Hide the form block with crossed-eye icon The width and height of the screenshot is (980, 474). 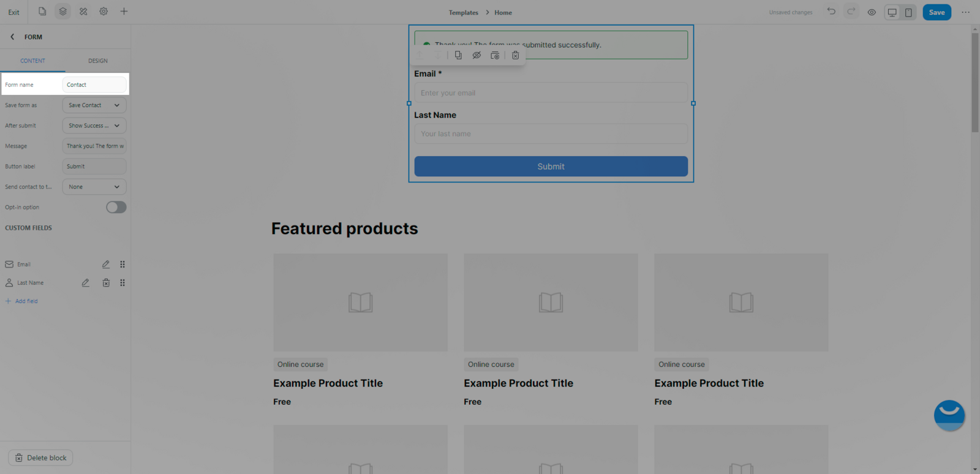(x=477, y=55)
